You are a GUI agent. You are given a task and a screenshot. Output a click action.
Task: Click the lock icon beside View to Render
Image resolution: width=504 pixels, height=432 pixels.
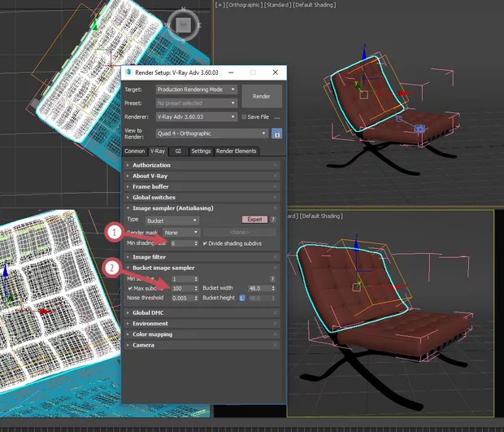pyautogui.click(x=276, y=133)
